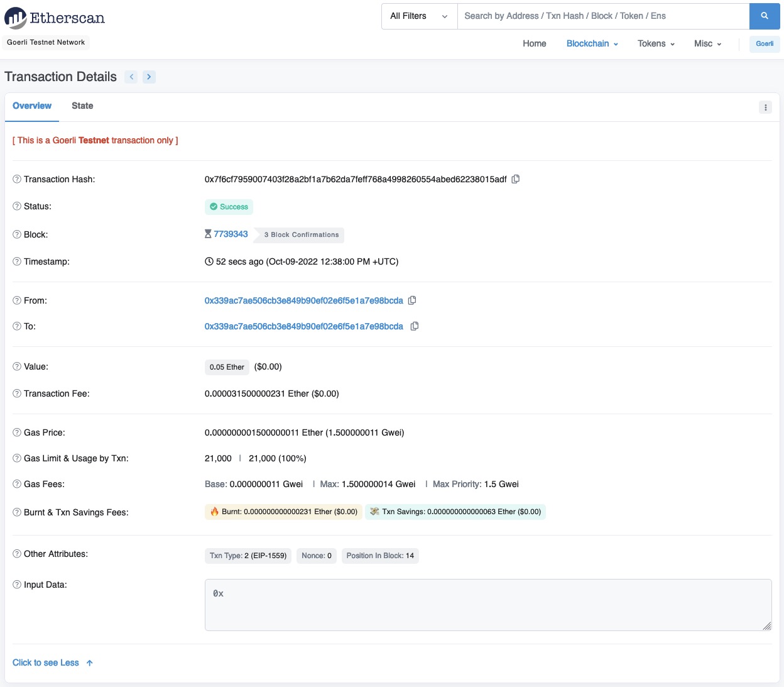The width and height of the screenshot is (784, 687).
Task: Click the Goerli Testnet Network label
Action: coord(46,42)
